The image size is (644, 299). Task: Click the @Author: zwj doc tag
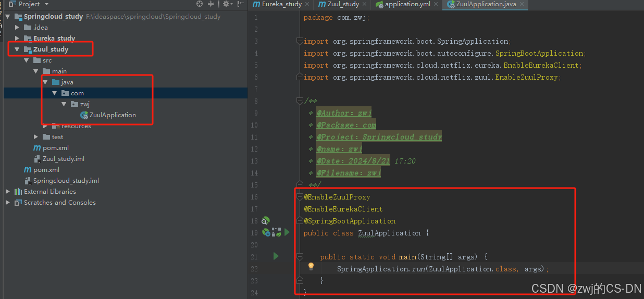click(x=344, y=113)
